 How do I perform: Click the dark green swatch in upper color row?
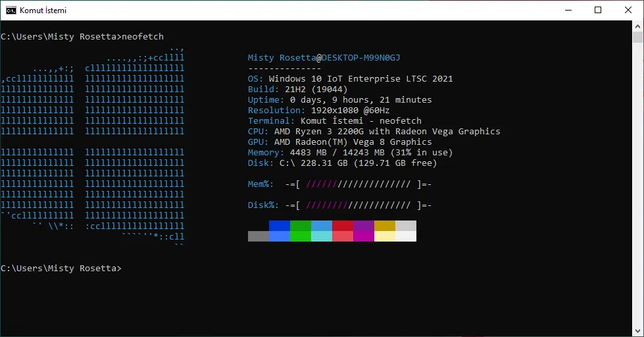tap(301, 226)
